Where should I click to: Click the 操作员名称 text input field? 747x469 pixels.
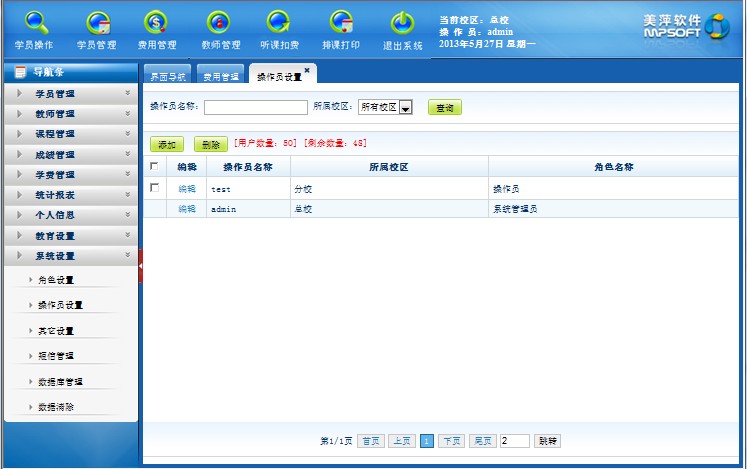point(255,108)
